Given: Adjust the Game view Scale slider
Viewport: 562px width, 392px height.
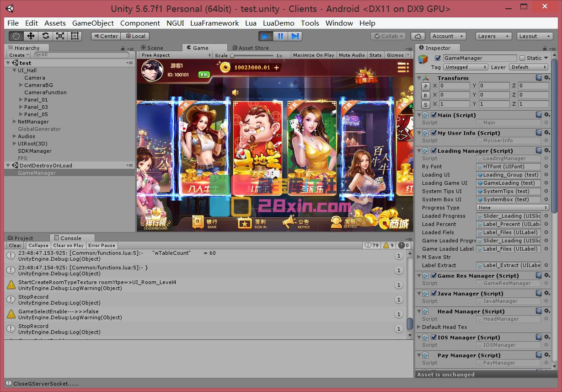Looking at the screenshot, I should pyautogui.click(x=252, y=55).
